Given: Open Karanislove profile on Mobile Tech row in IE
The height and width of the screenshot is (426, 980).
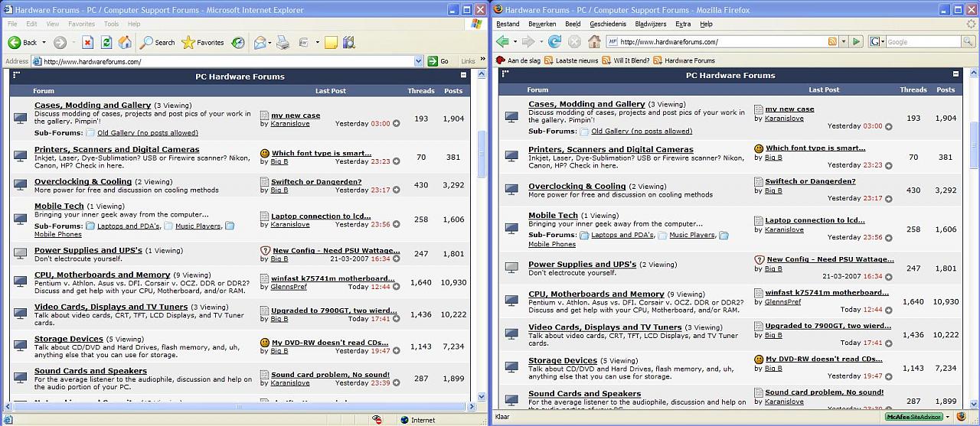Looking at the screenshot, I should pyautogui.click(x=290, y=224).
